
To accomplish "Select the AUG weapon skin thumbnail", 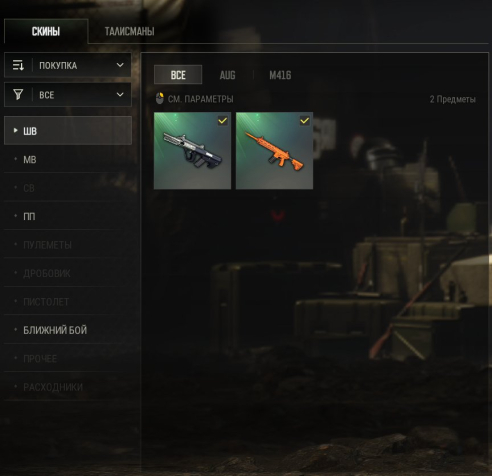I will point(192,151).
